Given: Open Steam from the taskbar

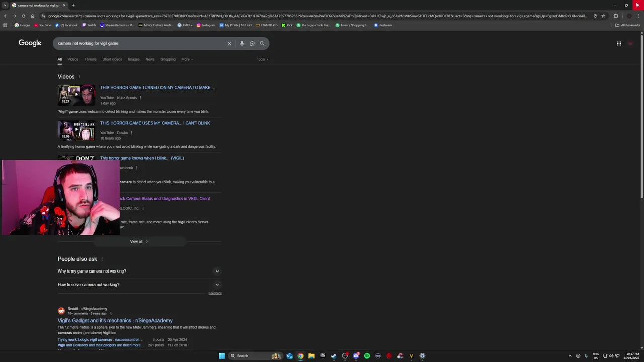Looking at the screenshot, I should tap(334, 356).
